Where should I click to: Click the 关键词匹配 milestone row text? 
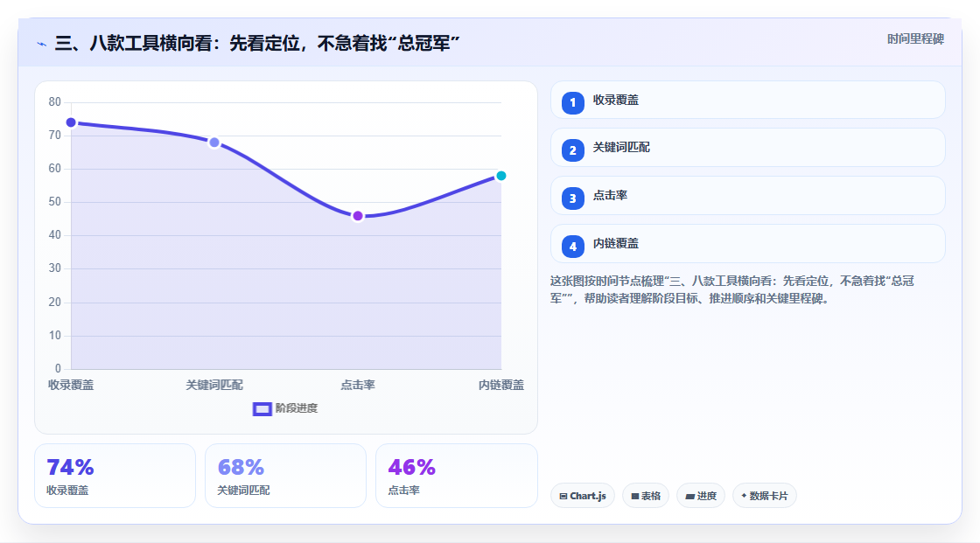tap(621, 148)
